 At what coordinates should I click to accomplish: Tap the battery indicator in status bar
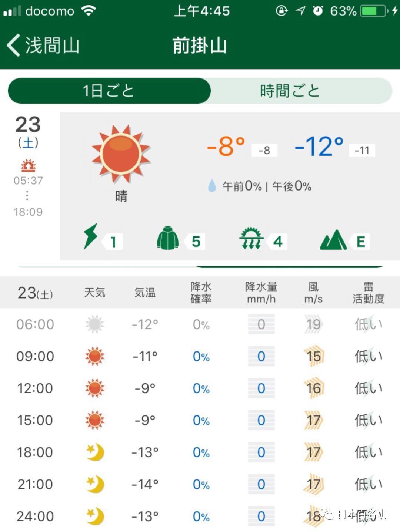point(373,11)
